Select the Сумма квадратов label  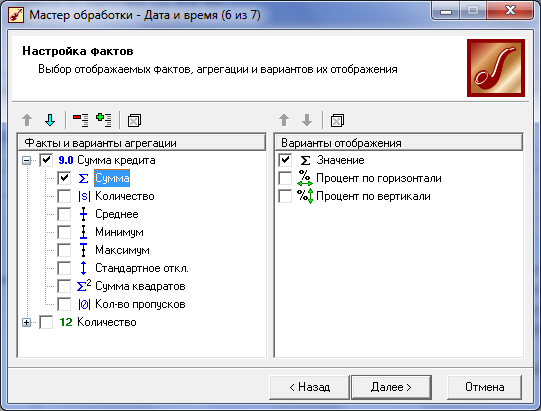pyautogui.click(x=140, y=286)
